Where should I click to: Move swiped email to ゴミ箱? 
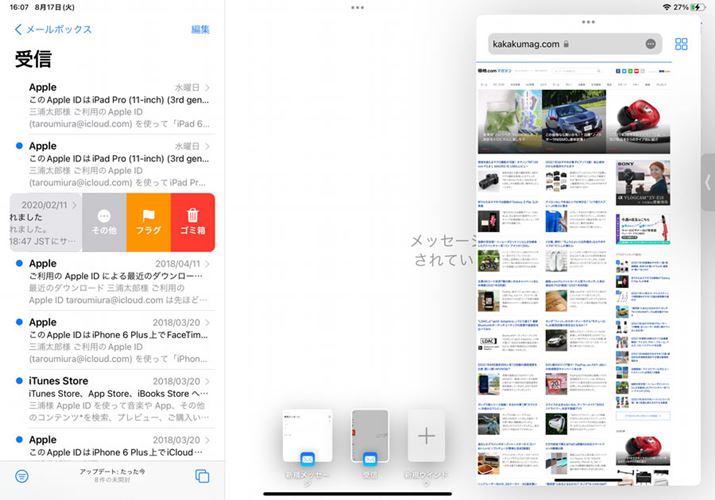tap(193, 222)
